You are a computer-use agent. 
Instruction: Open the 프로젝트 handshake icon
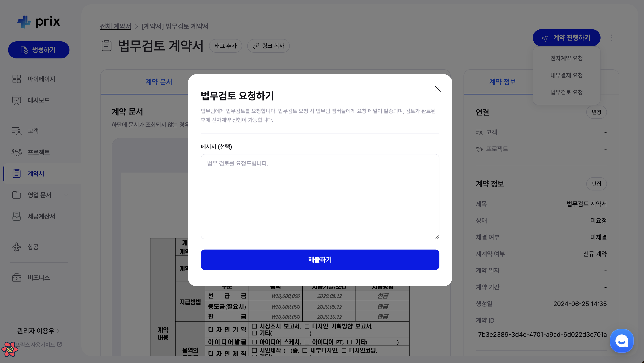pos(16,152)
